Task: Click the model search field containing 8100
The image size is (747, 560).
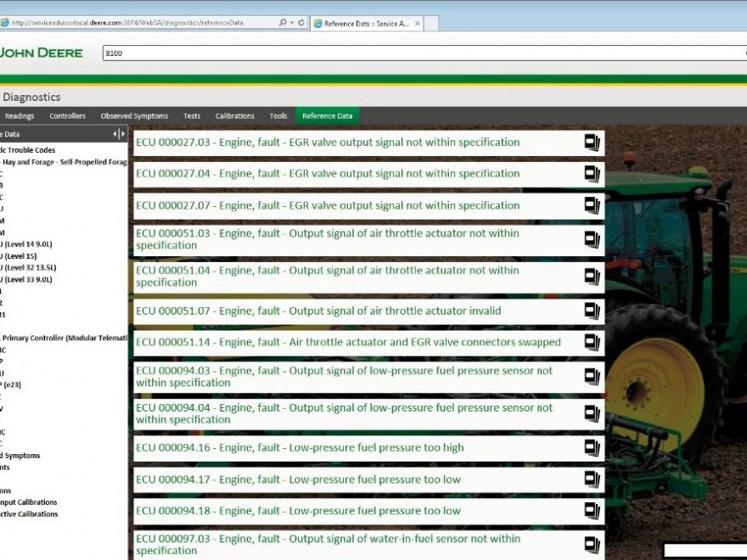Action: [x=424, y=53]
